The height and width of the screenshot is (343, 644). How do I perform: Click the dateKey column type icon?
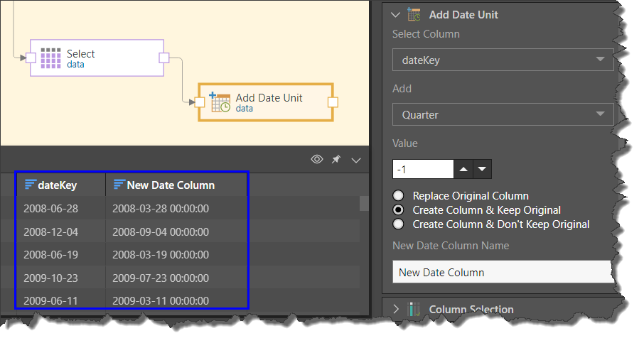coord(30,185)
